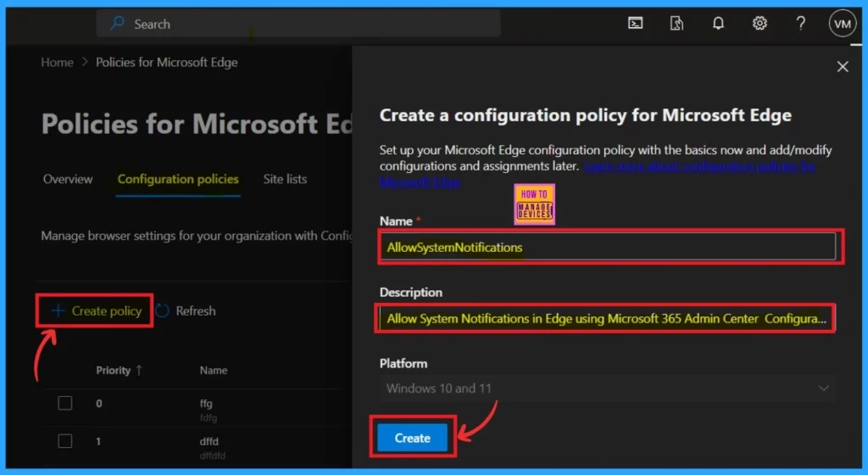Sort by the Priority column header
Viewport: 868px width, 475px height.
(119, 371)
